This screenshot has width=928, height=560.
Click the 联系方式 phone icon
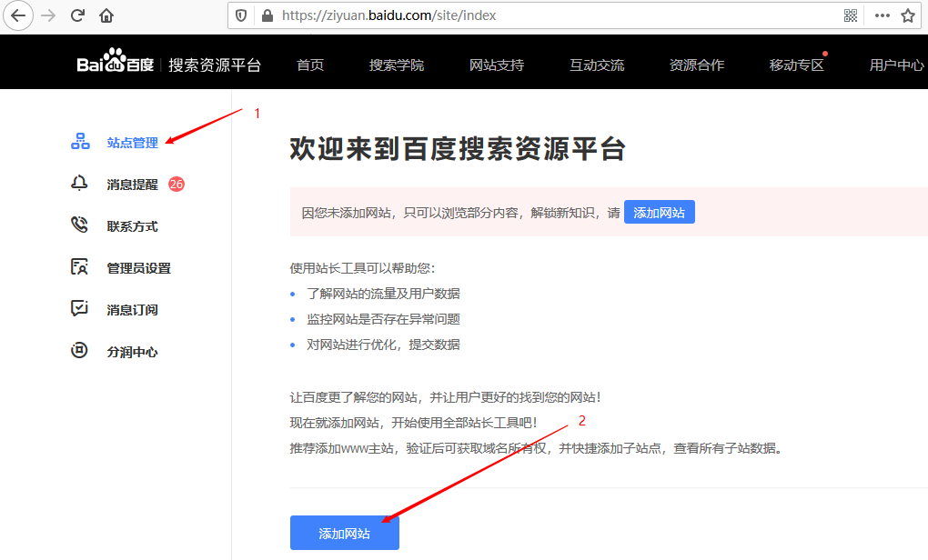point(79,225)
